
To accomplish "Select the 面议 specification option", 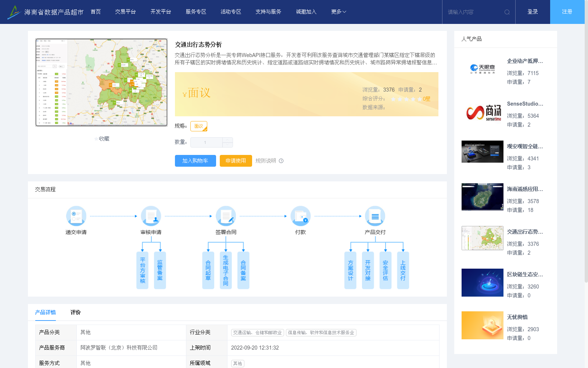I will click(199, 126).
